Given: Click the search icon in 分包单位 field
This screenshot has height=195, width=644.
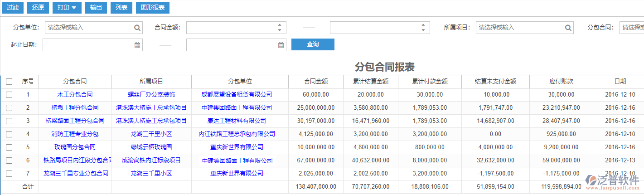Looking at the screenshot, I should (x=137, y=28).
